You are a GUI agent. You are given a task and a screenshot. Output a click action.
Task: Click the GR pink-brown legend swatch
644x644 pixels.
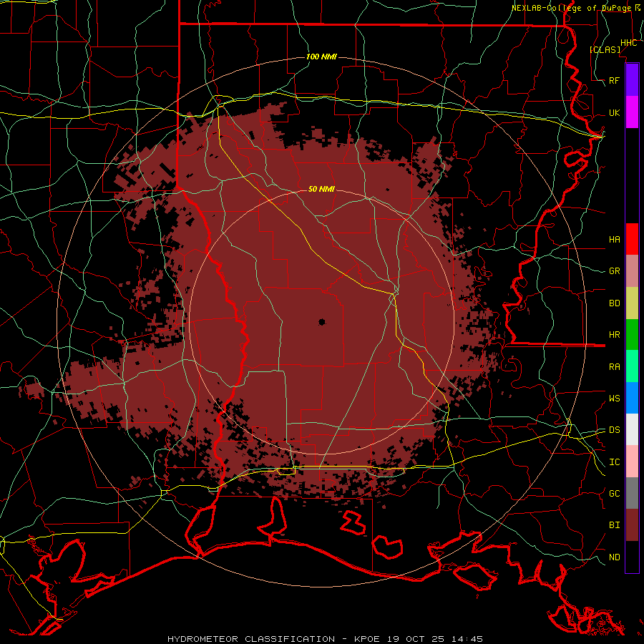click(x=632, y=271)
